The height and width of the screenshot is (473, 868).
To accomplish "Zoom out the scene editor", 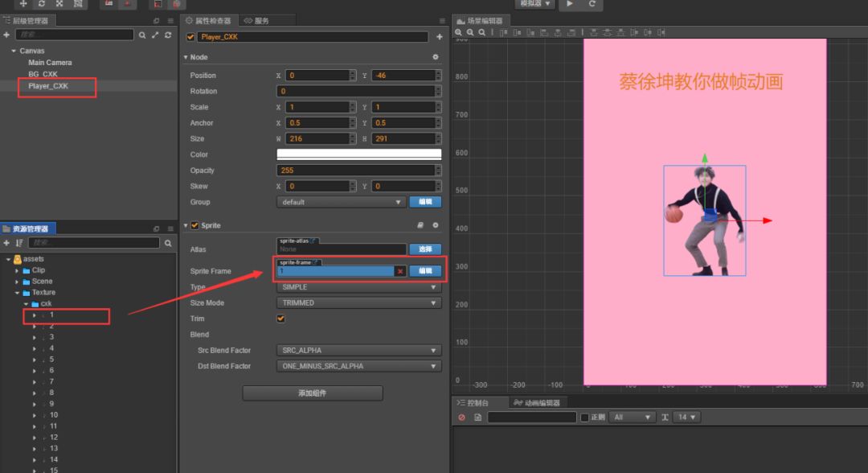I will [470, 32].
